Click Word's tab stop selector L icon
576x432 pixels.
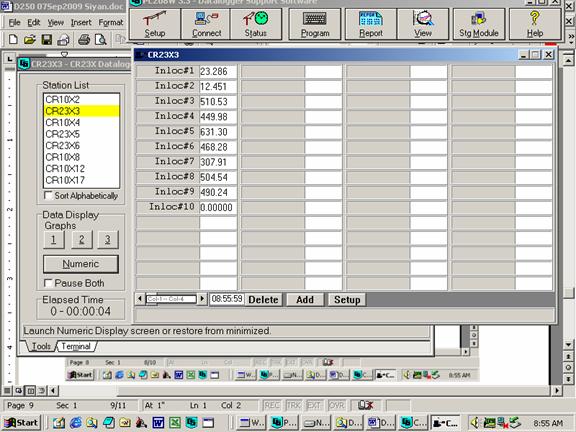[x=9, y=58]
